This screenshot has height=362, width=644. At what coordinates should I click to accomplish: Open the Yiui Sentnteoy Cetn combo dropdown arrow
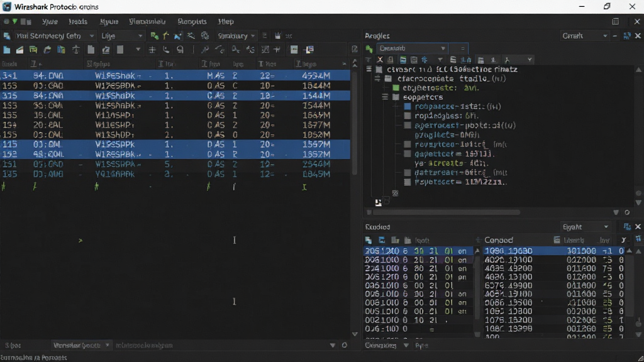click(92, 36)
